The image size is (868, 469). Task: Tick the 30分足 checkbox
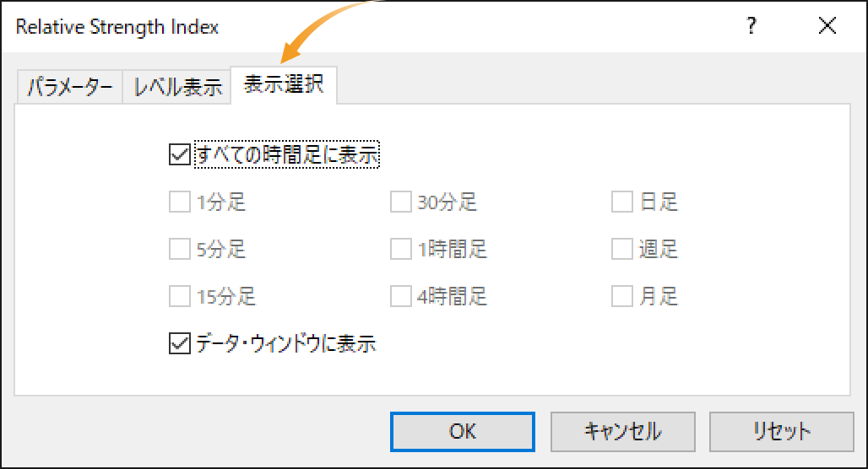tap(401, 202)
